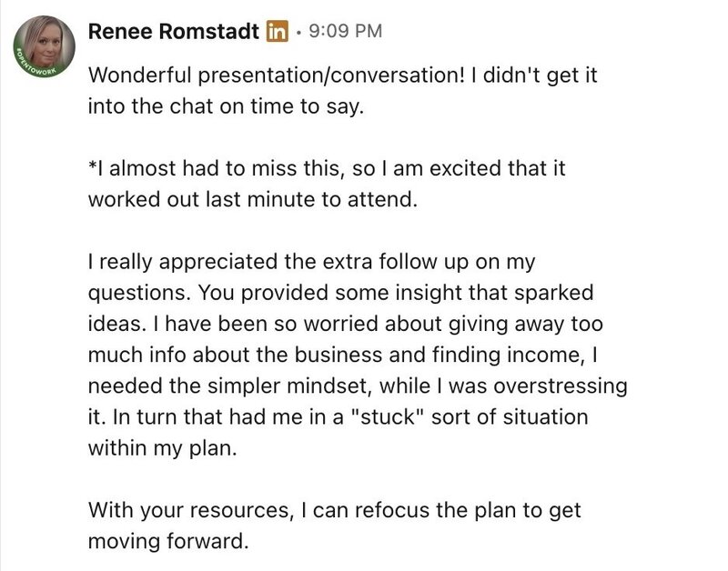Select the "Wonderful presentation/conversation!" opening line

pos(277,75)
